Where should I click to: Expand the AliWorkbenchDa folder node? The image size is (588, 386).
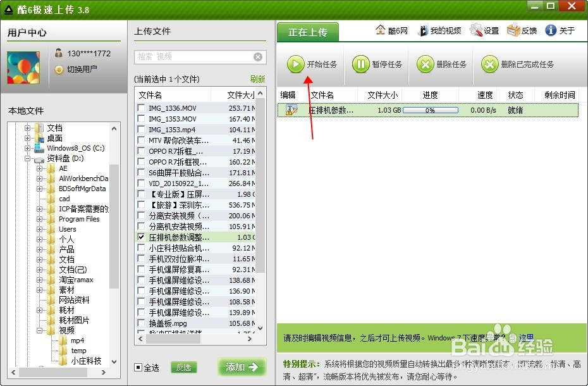coord(39,178)
